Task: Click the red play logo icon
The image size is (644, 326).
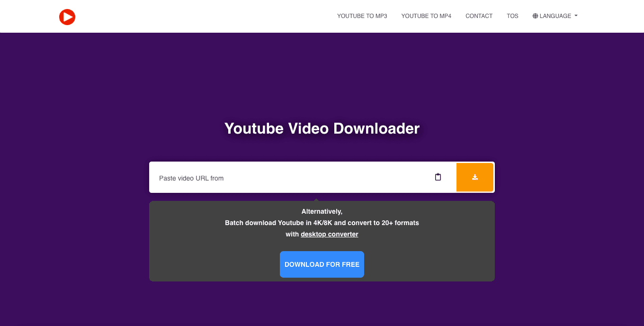Action: pos(67,17)
